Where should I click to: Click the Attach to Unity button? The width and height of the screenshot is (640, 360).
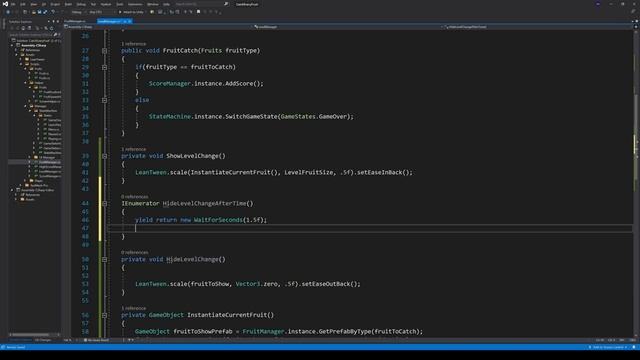(131, 12)
